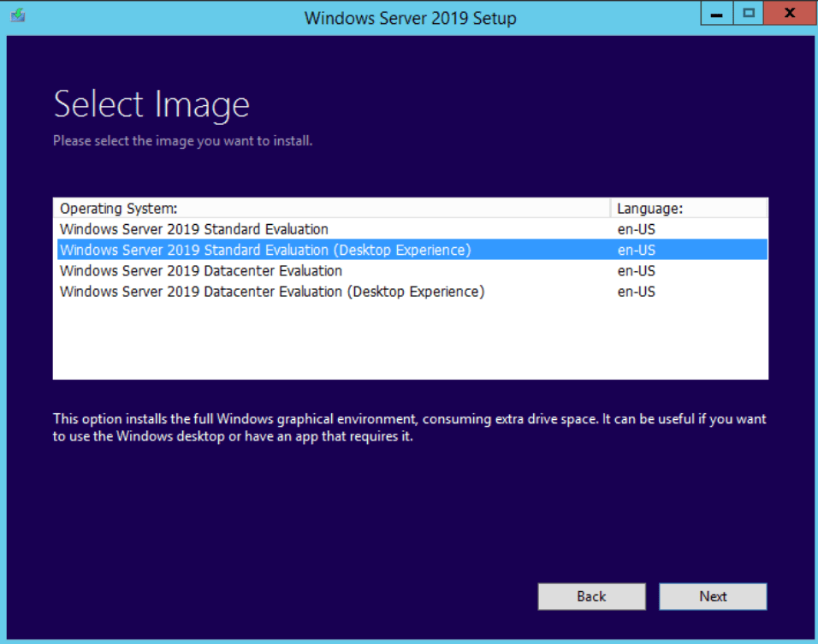Close the Windows Server 2019 Setup window
The height and width of the screenshot is (644, 818).
pos(789,14)
